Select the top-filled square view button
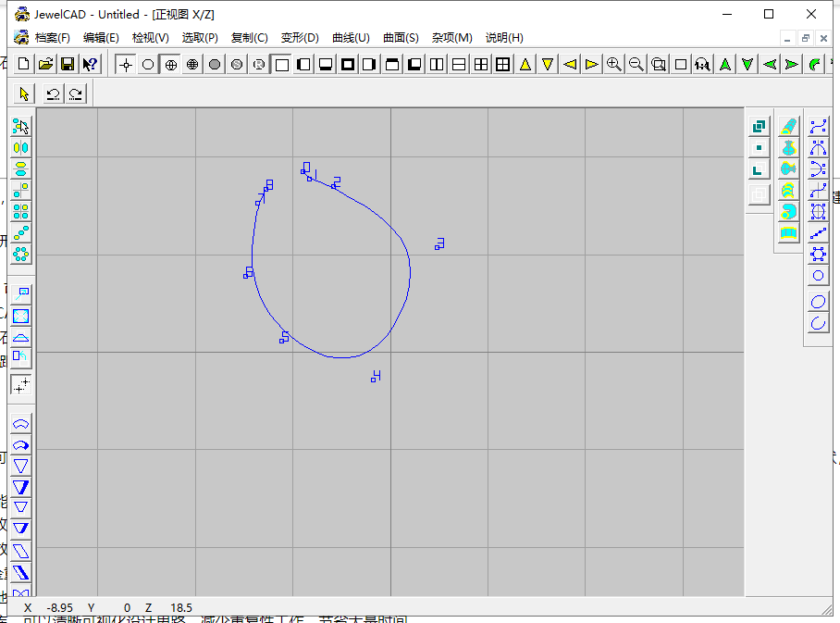This screenshot has height=623, width=840. (x=392, y=65)
